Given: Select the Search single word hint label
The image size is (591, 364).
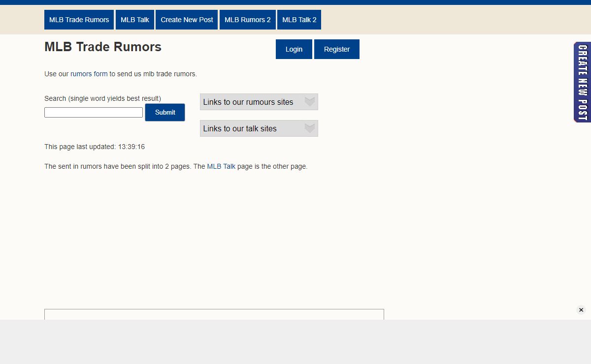Looking at the screenshot, I should [x=102, y=98].
